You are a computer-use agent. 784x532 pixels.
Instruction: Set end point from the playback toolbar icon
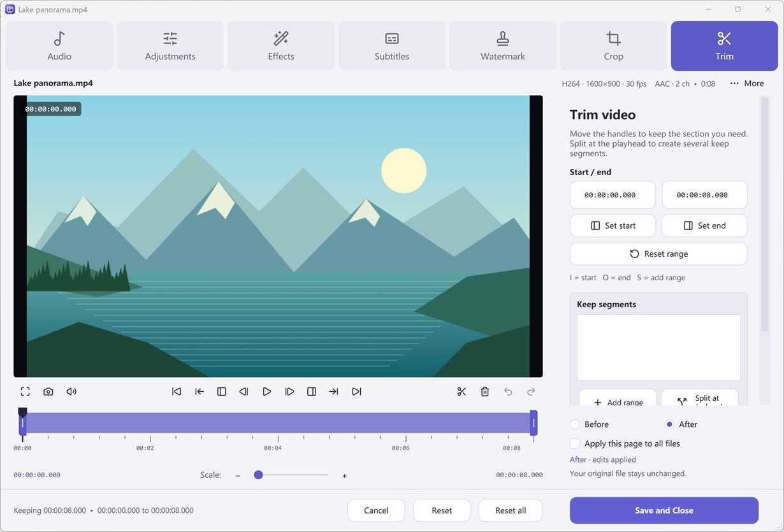point(312,392)
